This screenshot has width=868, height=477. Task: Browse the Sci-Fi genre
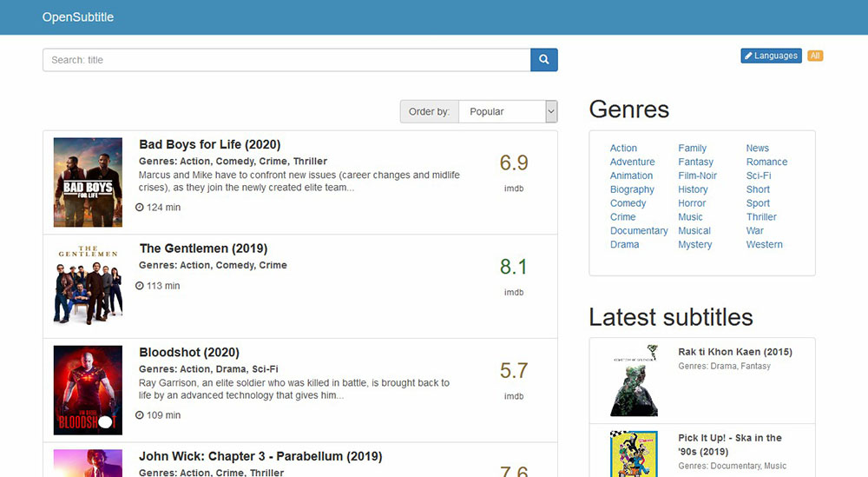coord(758,176)
